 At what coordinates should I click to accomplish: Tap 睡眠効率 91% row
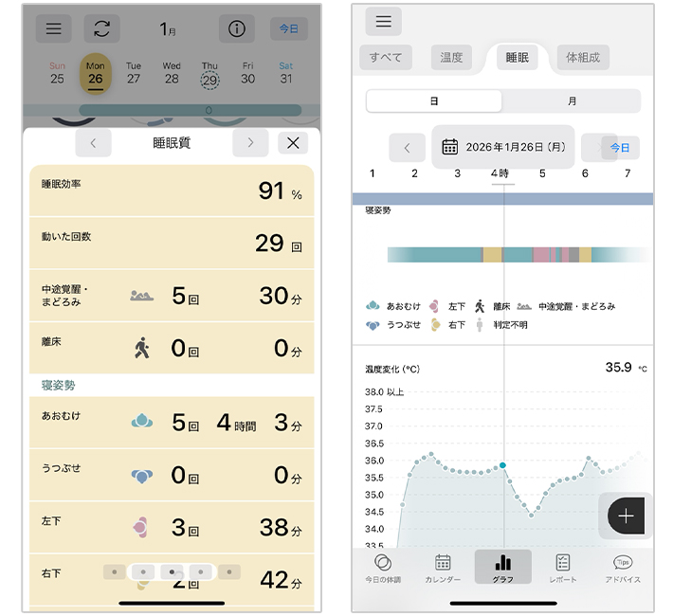click(172, 190)
